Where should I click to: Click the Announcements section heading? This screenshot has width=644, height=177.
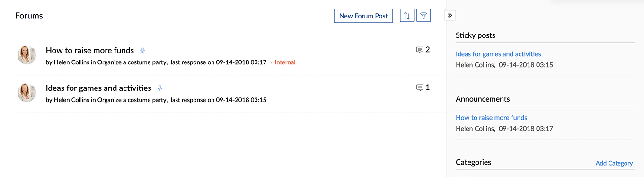pos(483,99)
